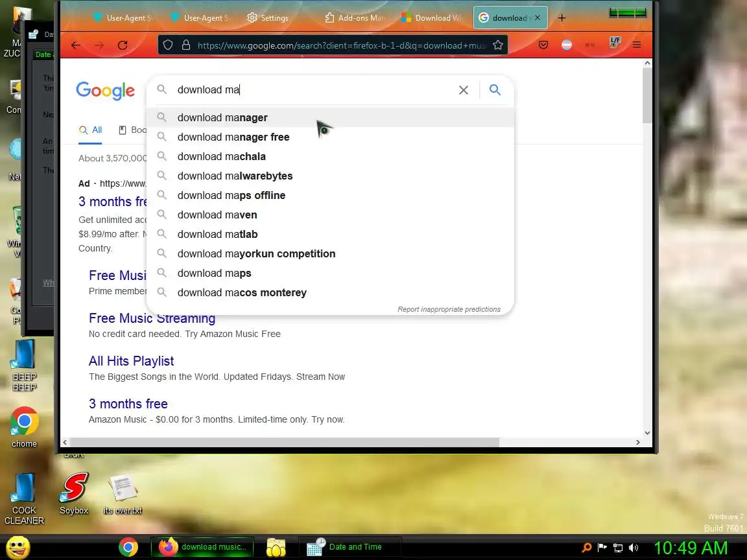Click the horizontal scrollbar right arrow

click(638, 443)
